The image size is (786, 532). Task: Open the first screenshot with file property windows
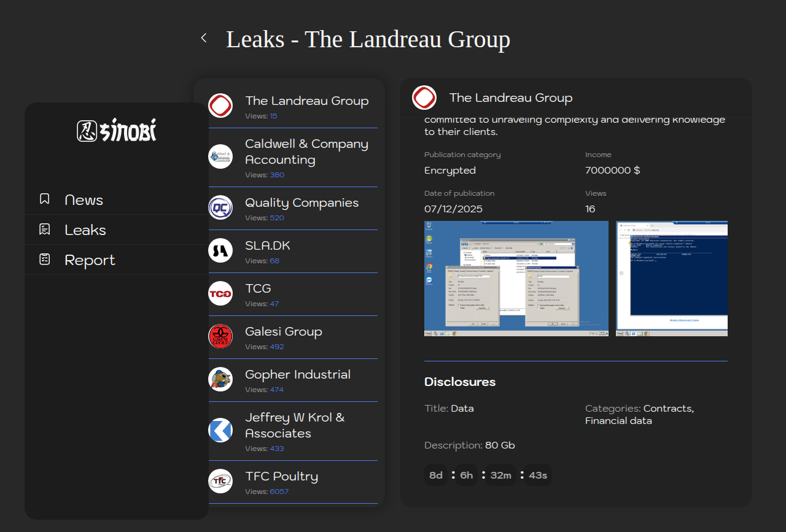(516, 279)
